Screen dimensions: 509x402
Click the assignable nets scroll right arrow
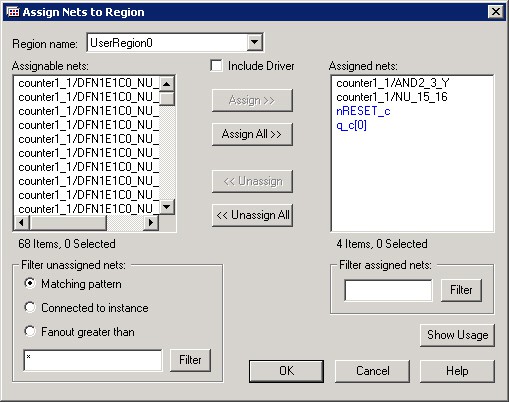[x=151, y=222]
